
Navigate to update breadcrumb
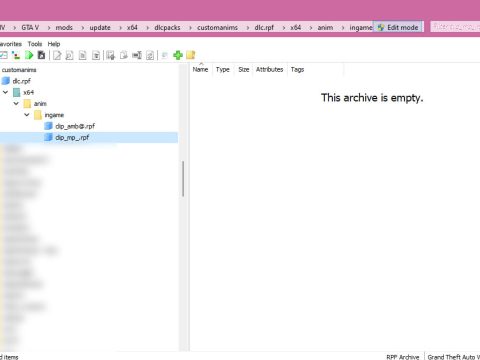pyautogui.click(x=100, y=28)
